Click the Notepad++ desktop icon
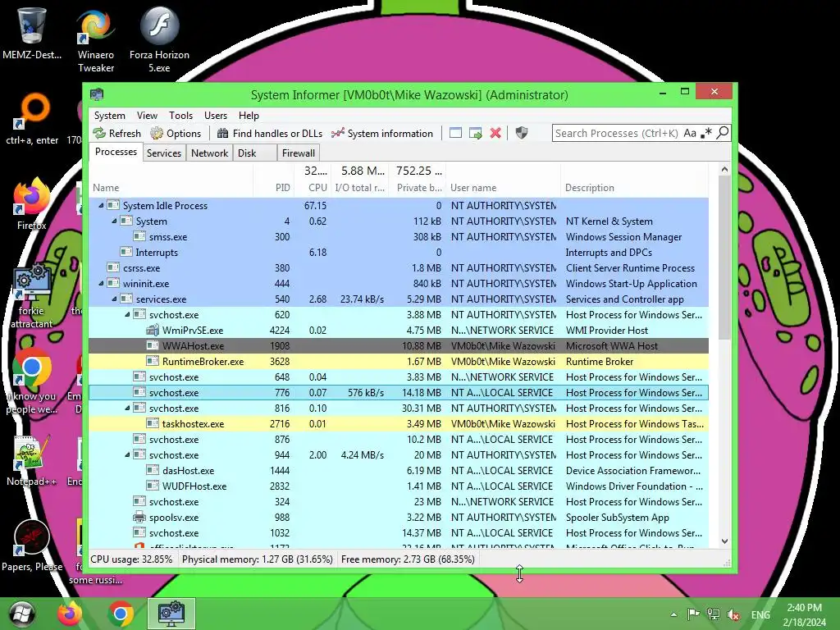Image resolution: width=840 pixels, height=630 pixels. pos(31,461)
